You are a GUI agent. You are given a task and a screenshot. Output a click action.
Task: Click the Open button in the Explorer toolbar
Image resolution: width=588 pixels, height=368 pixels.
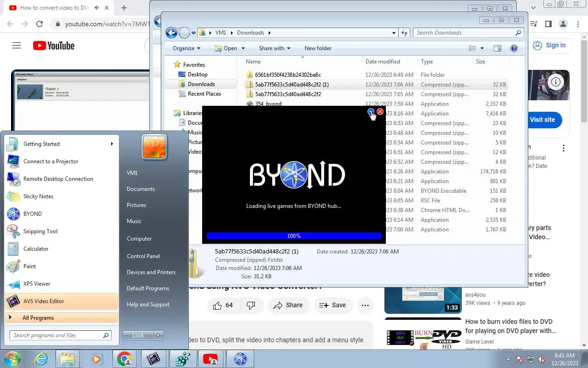pos(226,48)
